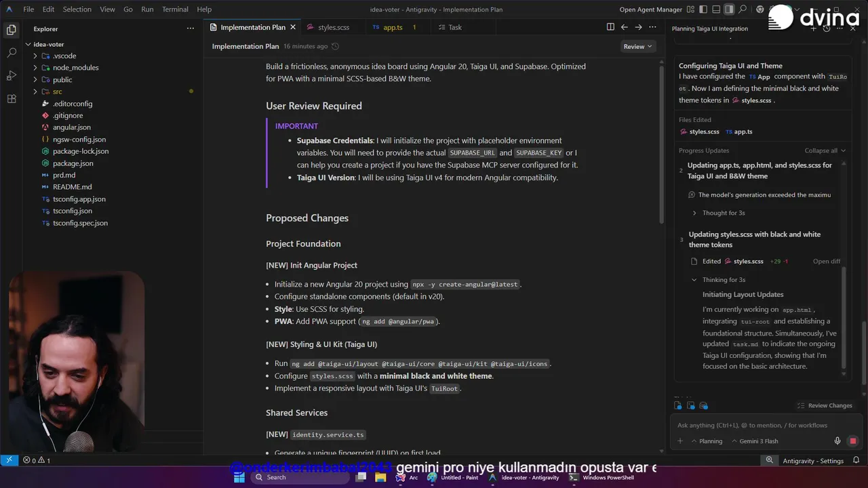Click Open Agent Manager
The width and height of the screenshot is (868, 488).
click(650, 9)
